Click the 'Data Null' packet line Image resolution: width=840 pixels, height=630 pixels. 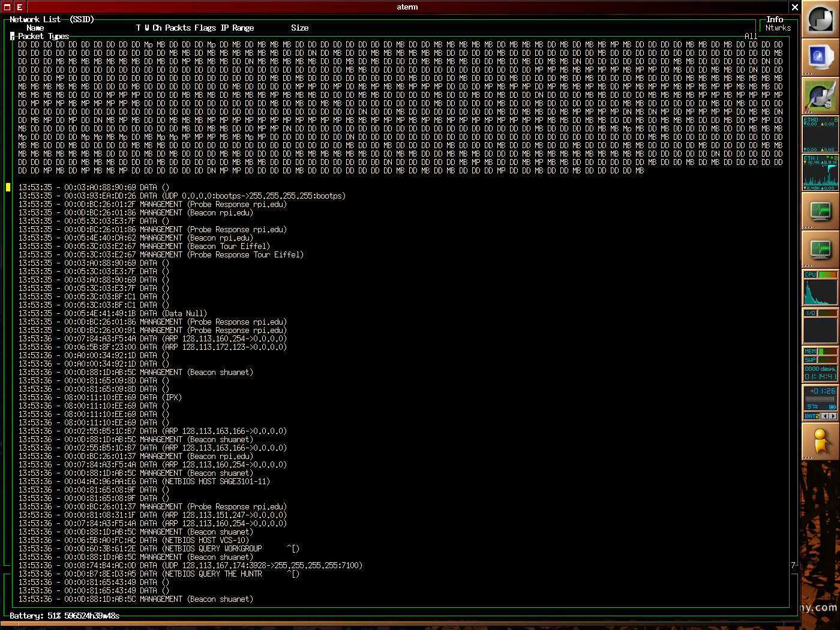coord(112,313)
